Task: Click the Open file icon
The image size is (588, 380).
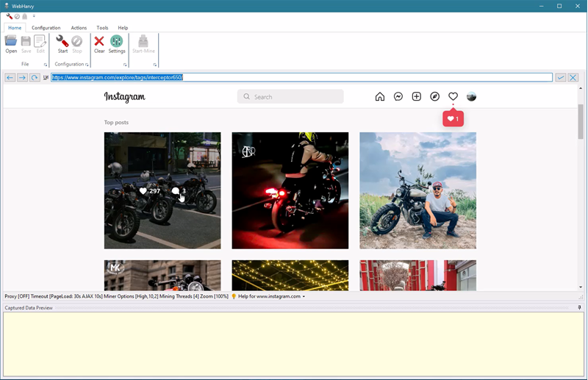Action: pyautogui.click(x=11, y=43)
